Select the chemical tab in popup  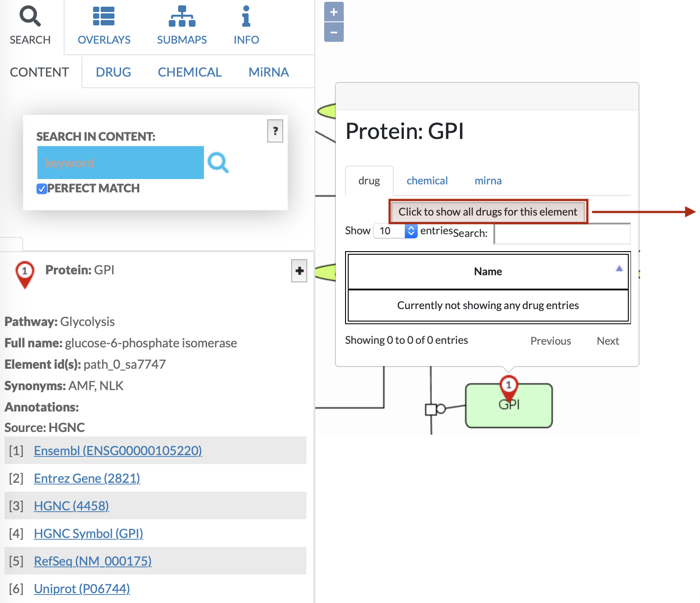click(427, 181)
